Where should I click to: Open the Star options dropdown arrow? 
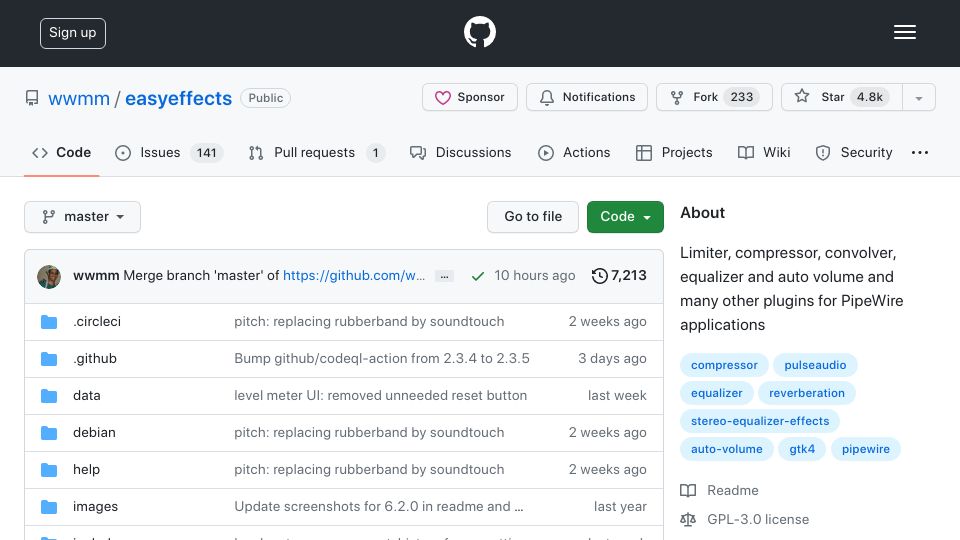918,97
